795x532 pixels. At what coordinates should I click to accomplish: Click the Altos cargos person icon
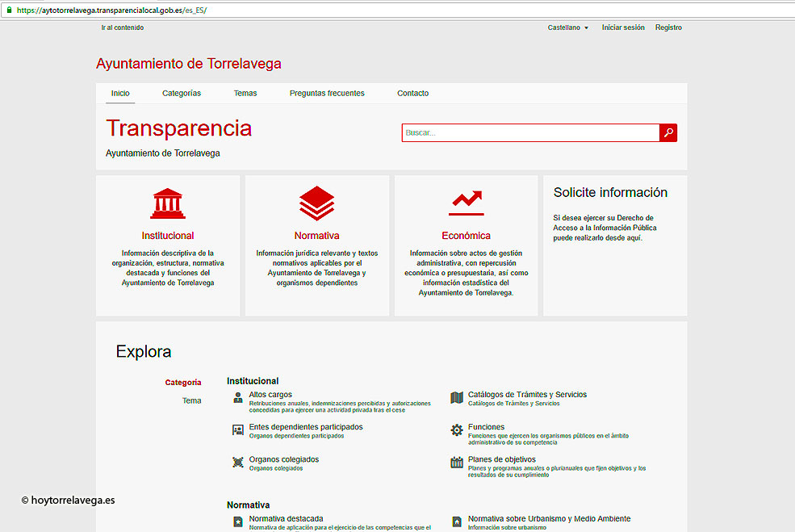pos(238,398)
